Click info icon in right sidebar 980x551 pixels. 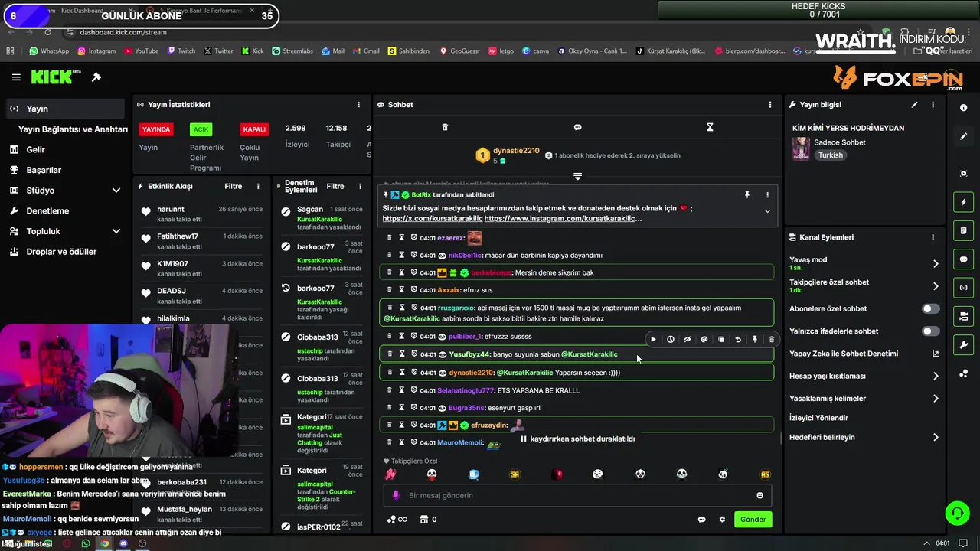pos(963,108)
